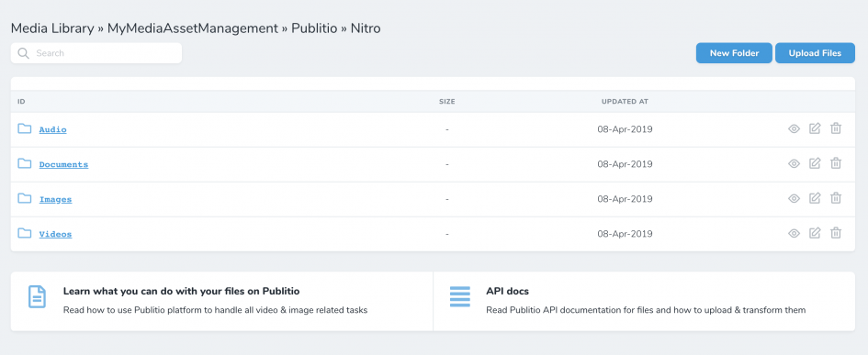
Task: Edit the Documents folder via pencil icon
Action: click(815, 163)
